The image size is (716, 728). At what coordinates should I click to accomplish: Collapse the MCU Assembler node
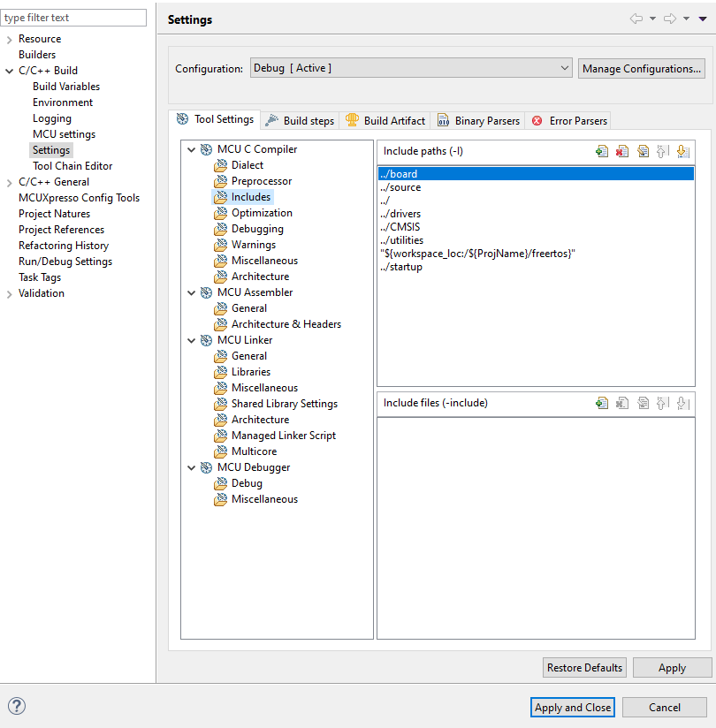tap(191, 292)
